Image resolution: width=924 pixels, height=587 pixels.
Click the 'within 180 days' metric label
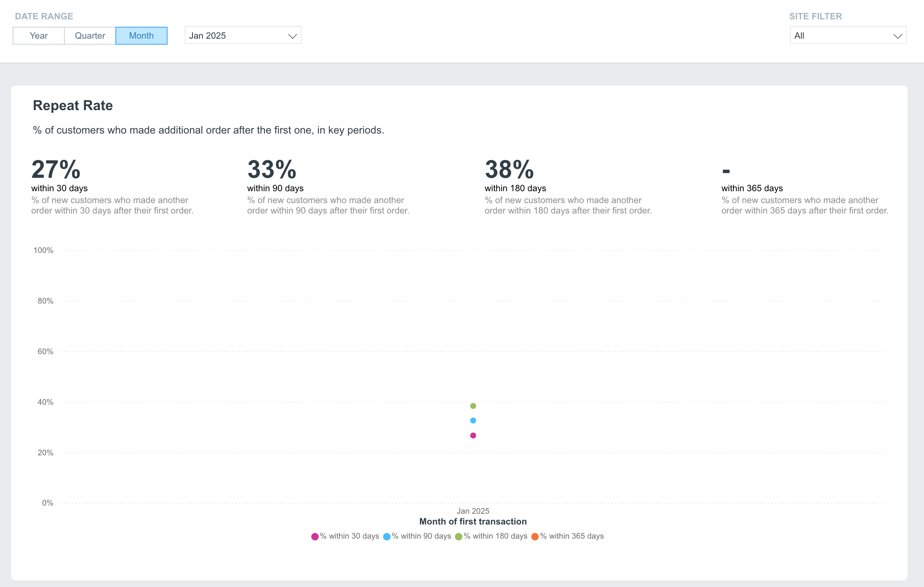(x=515, y=188)
